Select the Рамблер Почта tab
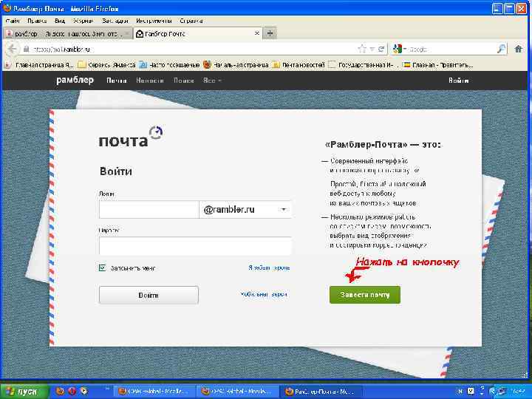This screenshot has height=399, width=532. (197, 33)
